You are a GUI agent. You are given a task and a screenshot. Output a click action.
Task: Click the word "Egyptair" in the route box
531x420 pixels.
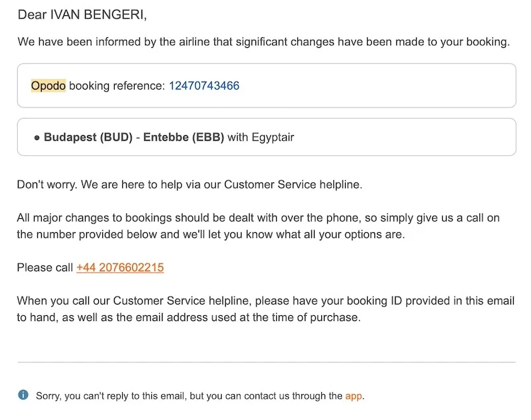(x=272, y=137)
